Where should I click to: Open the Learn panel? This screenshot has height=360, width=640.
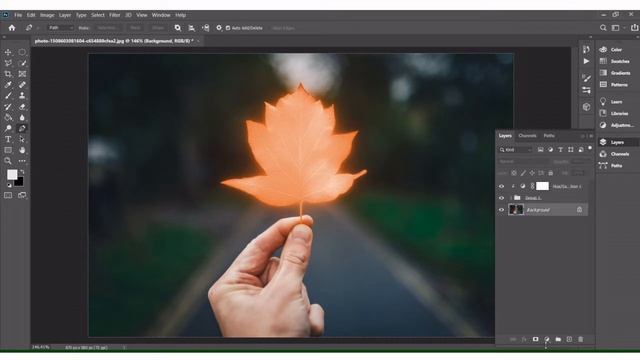[x=611, y=102]
